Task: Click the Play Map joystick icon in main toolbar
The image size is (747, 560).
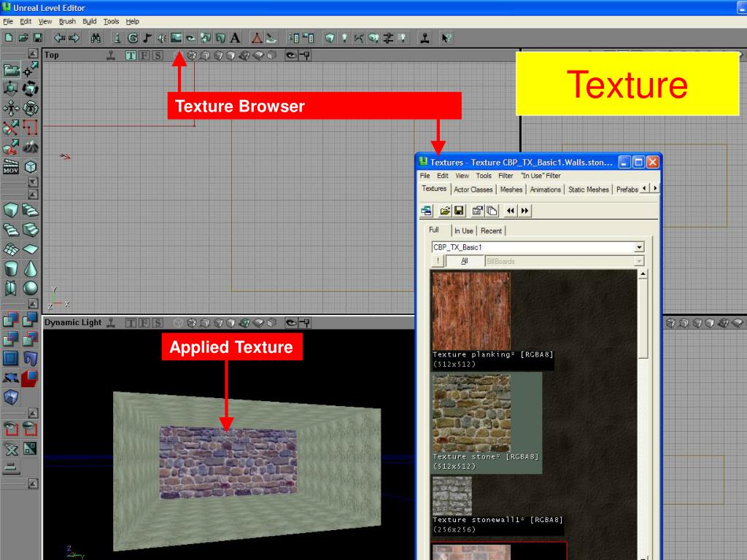Action: [425, 38]
